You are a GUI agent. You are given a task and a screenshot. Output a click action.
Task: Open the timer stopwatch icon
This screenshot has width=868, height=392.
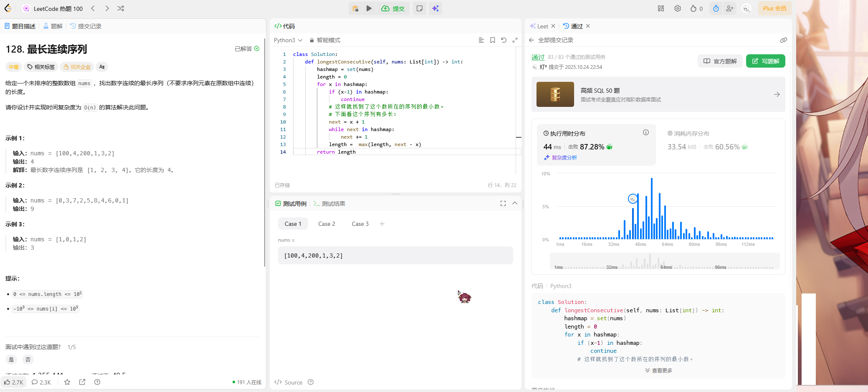(x=716, y=8)
